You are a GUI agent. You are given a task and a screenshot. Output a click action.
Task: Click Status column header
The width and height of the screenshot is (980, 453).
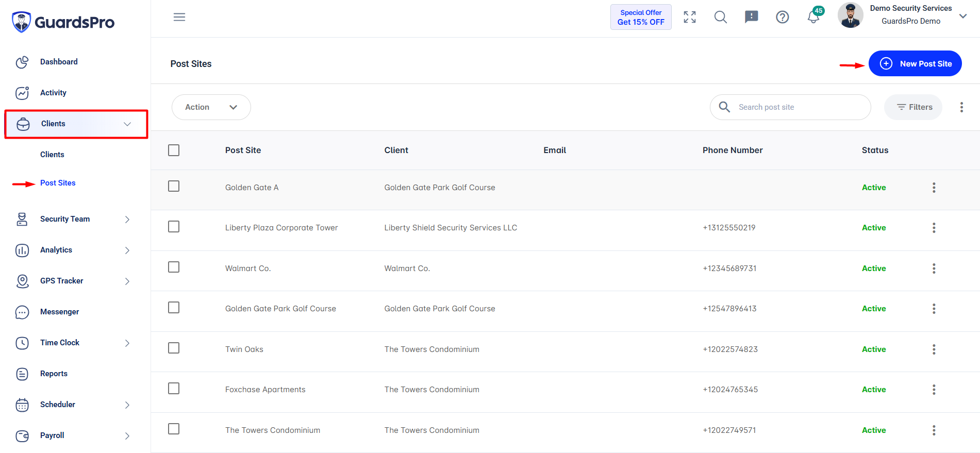tap(875, 150)
